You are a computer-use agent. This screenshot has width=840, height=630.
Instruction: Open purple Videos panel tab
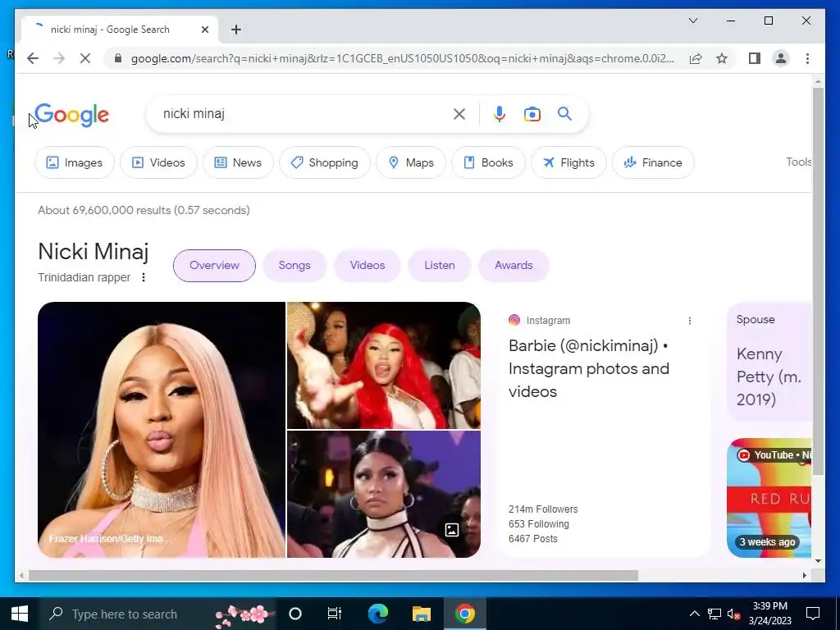367,265
